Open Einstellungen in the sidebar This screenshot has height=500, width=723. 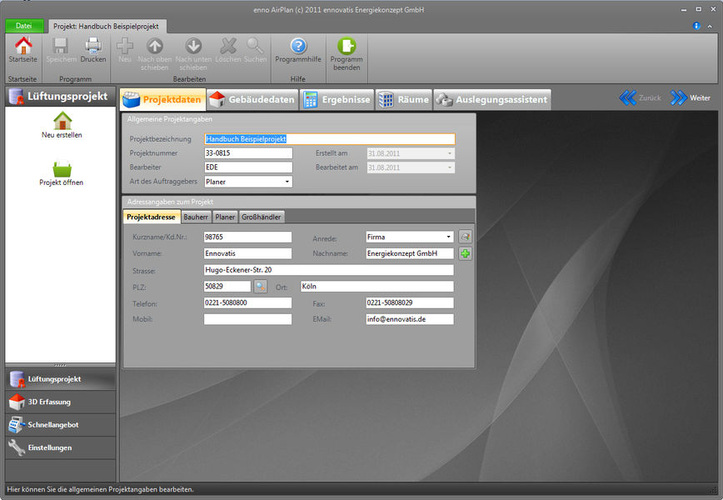click(x=50, y=448)
